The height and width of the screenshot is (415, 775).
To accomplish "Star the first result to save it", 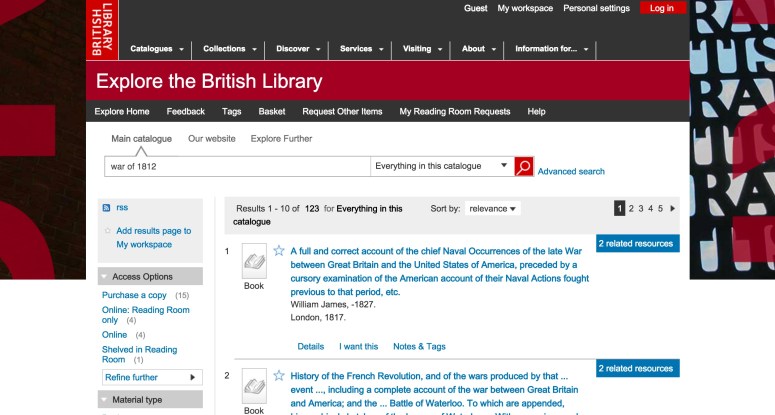I will (x=279, y=251).
